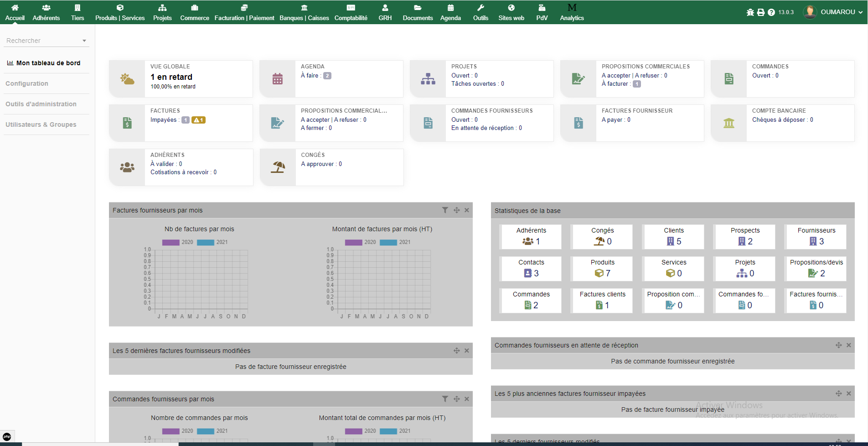Viewport: 868px width, 446px height.
Task: Open the help question mark icon
Action: tap(771, 12)
